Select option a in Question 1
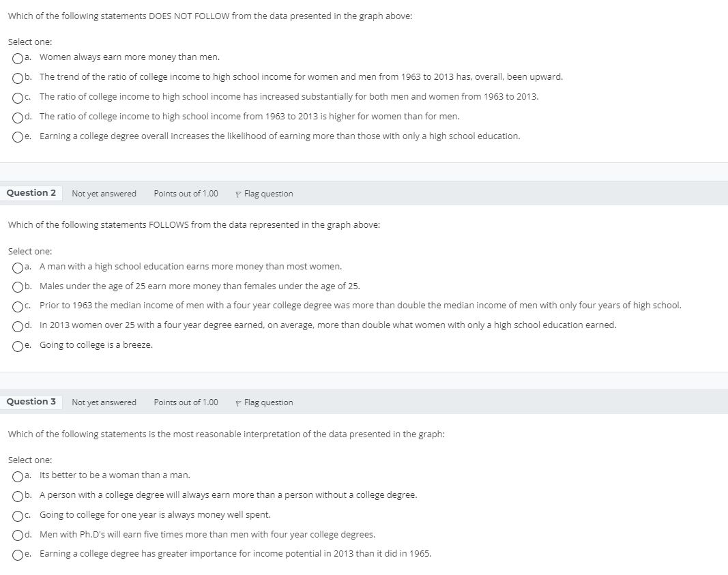 coord(18,57)
